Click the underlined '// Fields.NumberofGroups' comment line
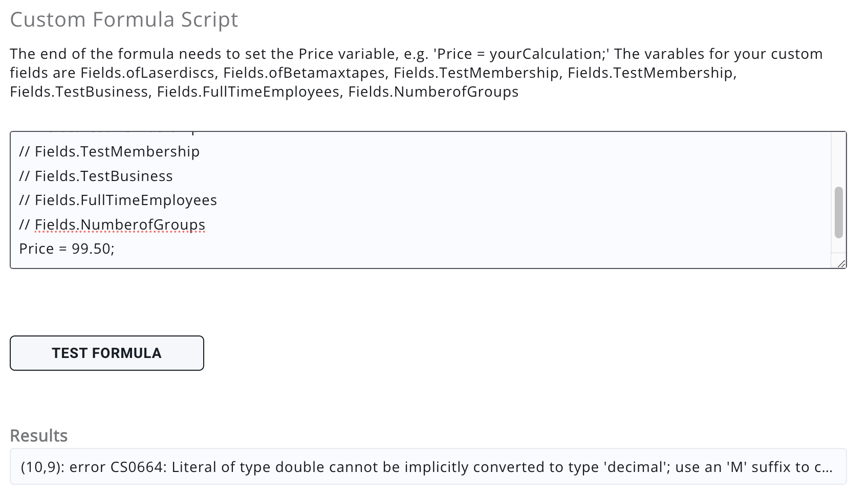 coord(112,224)
